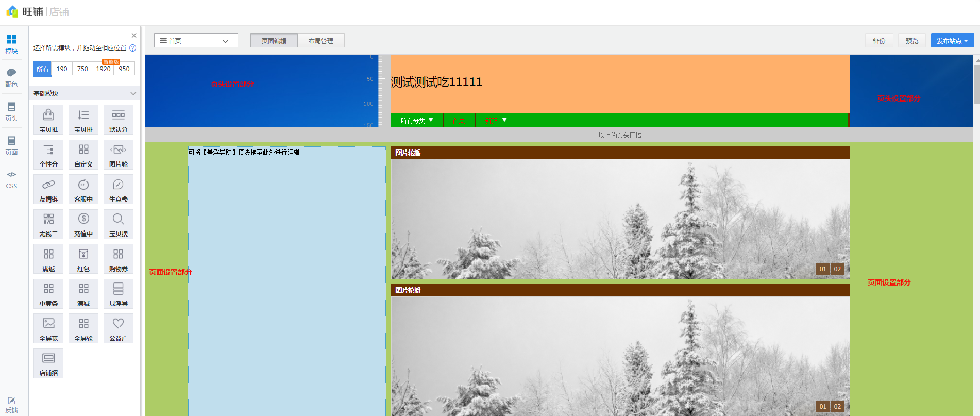Image resolution: width=980 pixels, height=416 pixels.
Task: Click the first carousel snowy image
Action: click(x=620, y=219)
